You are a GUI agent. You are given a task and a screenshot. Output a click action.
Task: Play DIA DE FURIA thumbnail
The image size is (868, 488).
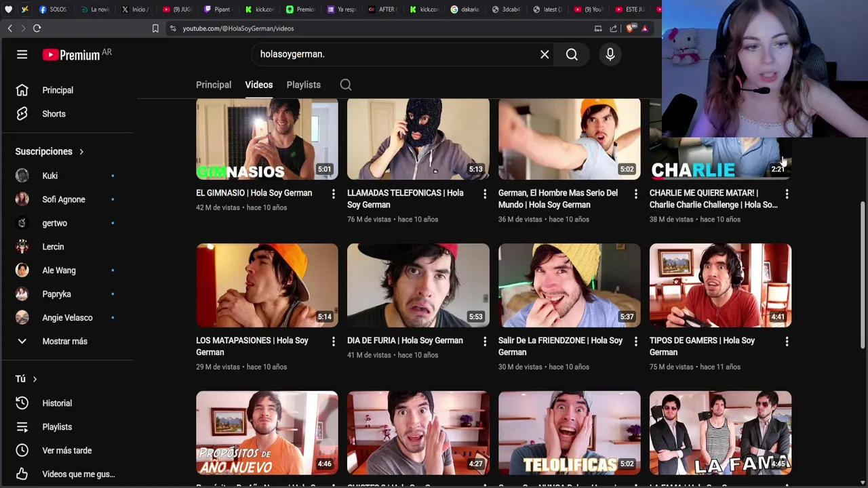click(418, 285)
